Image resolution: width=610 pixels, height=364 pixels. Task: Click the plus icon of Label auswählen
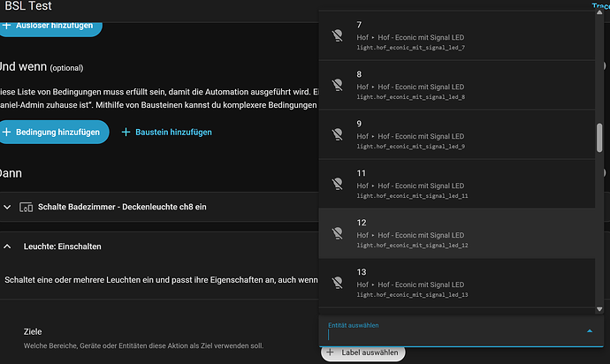click(x=330, y=353)
